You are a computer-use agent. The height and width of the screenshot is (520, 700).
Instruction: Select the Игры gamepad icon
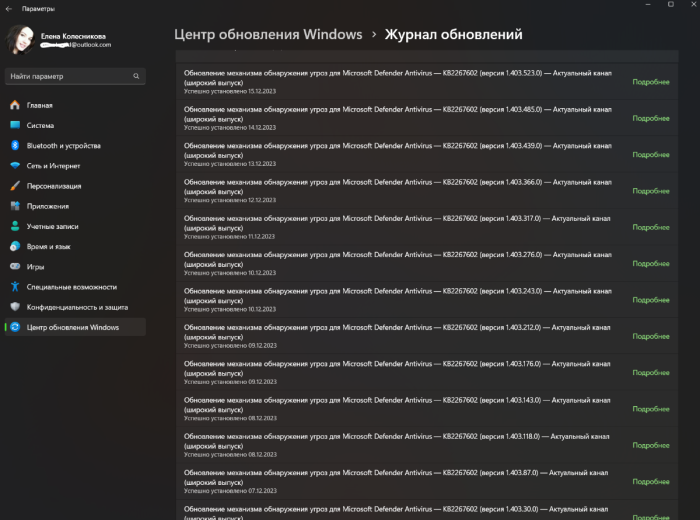(15, 266)
